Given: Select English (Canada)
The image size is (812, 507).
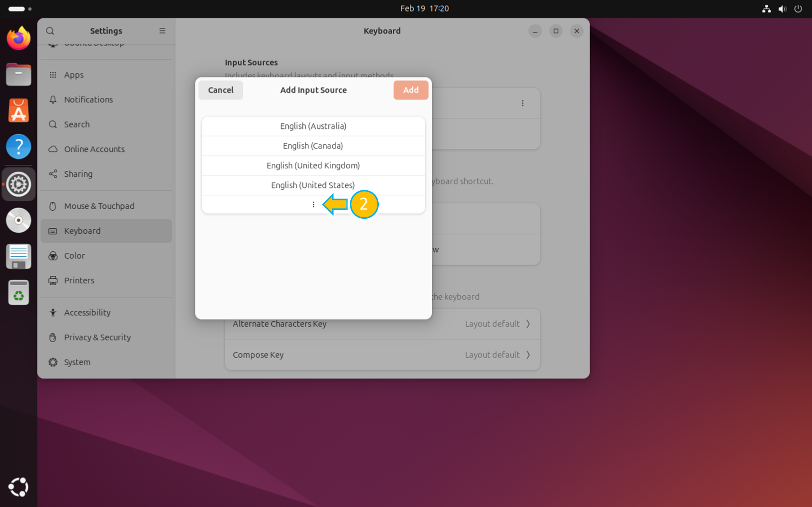Looking at the screenshot, I should (313, 146).
